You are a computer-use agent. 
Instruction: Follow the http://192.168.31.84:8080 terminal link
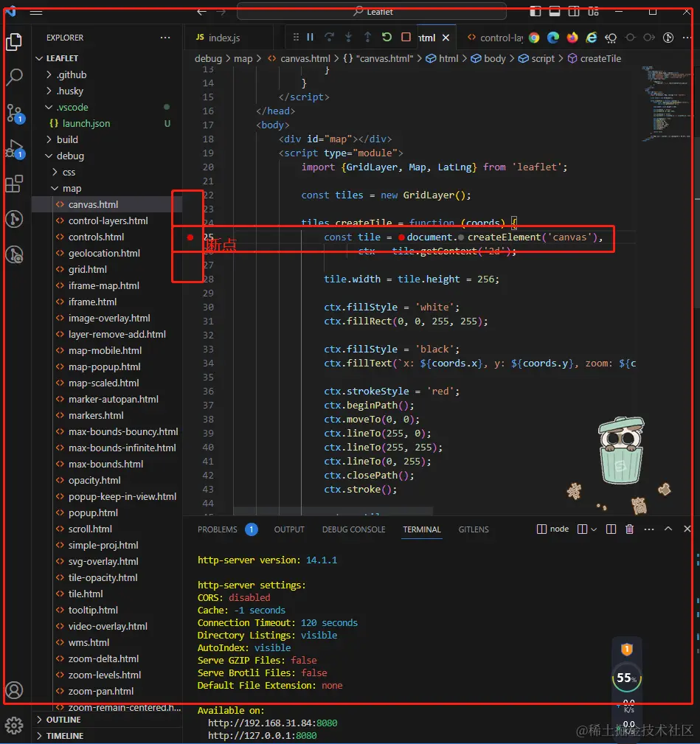pos(272,723)
